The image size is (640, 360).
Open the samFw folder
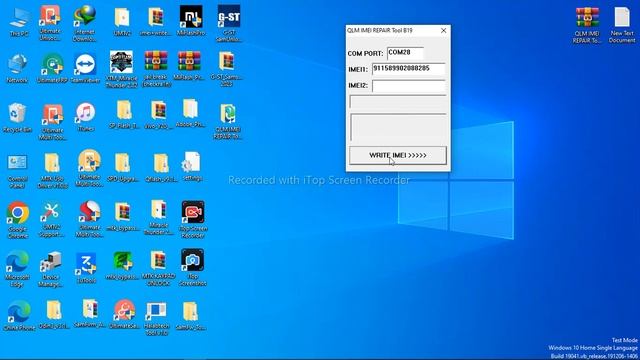pos(190,316)
